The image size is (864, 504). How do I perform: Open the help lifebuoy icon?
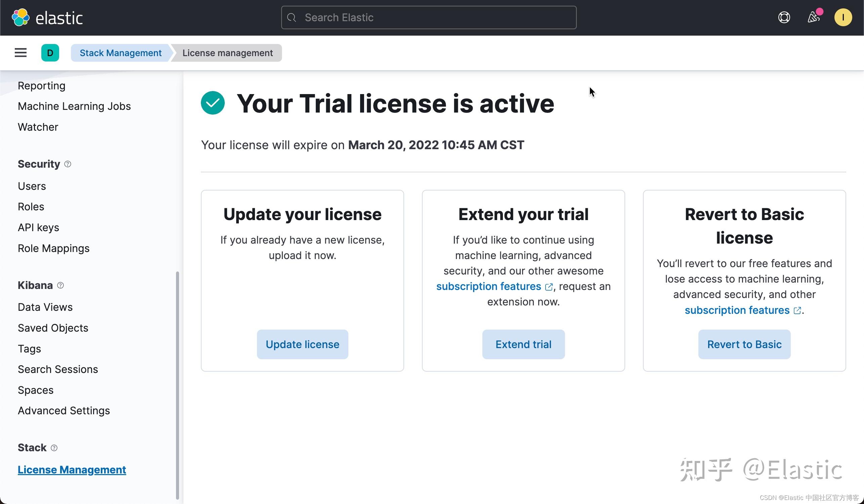784,17
